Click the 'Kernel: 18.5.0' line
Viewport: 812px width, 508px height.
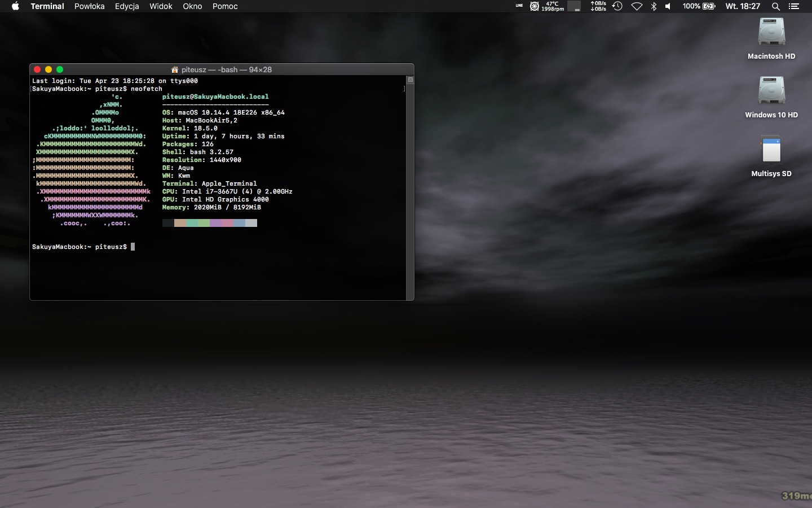[190, 128]
